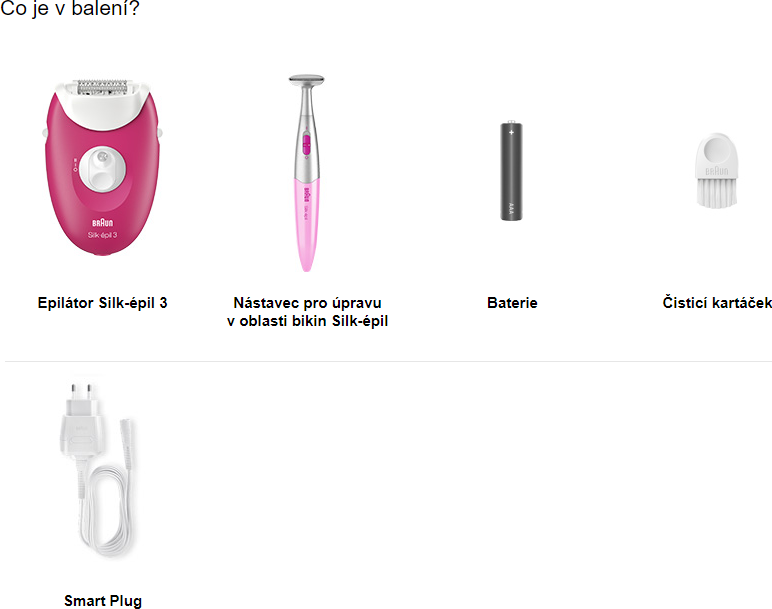Click the coiled white charger cable
The width and height of the screenshot is (772, 609).
pos(105,512)
